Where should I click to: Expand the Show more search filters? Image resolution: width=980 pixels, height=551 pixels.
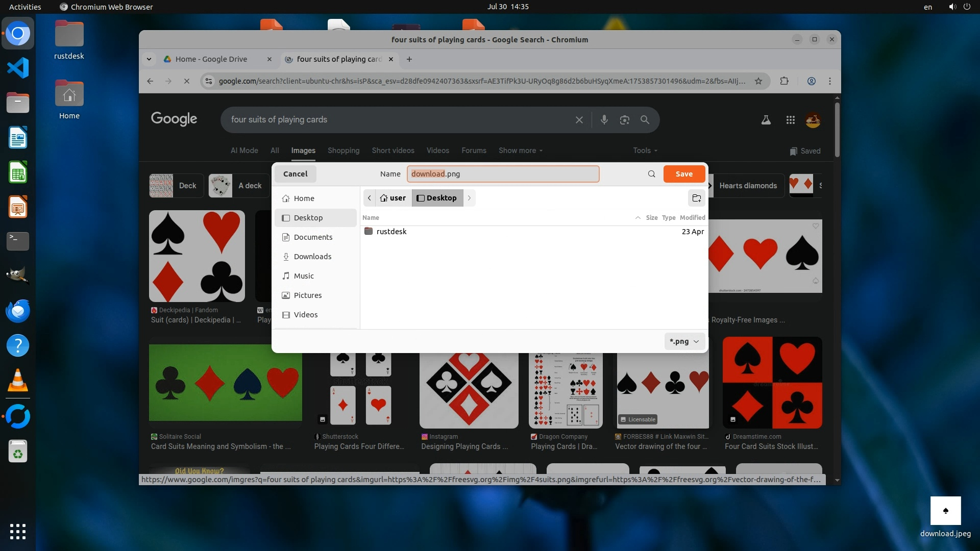520,151
